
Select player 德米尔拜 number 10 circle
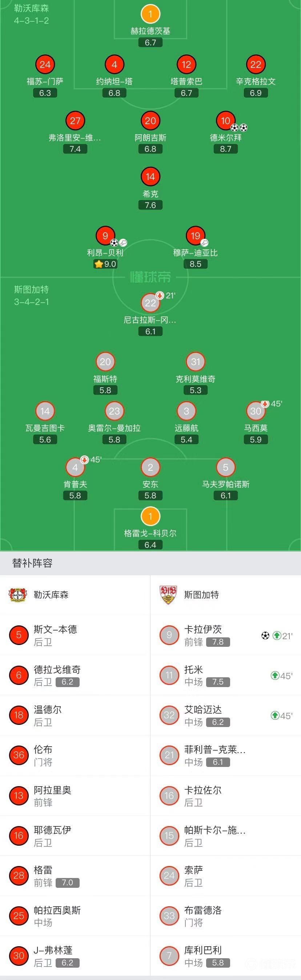pyautogui.click(x=225, y=121)
